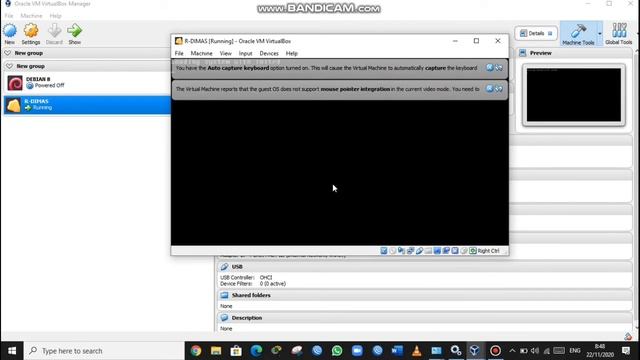The height and width of the screenshot is (360, 640).
Task: Click processor features indicator in VM status bar
Action: [455, 251]
